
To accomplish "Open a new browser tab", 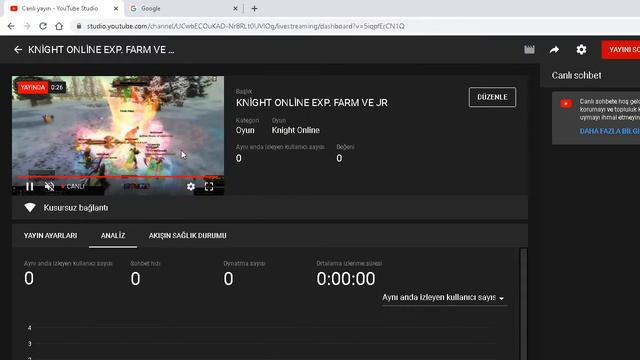I will [254, 8].
